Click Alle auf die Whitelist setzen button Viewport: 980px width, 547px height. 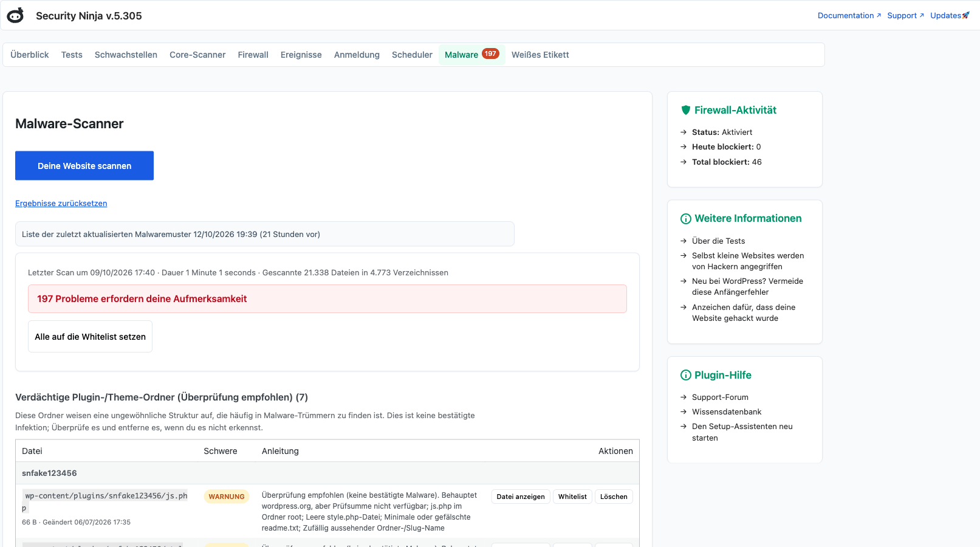(x=90, y=337)
